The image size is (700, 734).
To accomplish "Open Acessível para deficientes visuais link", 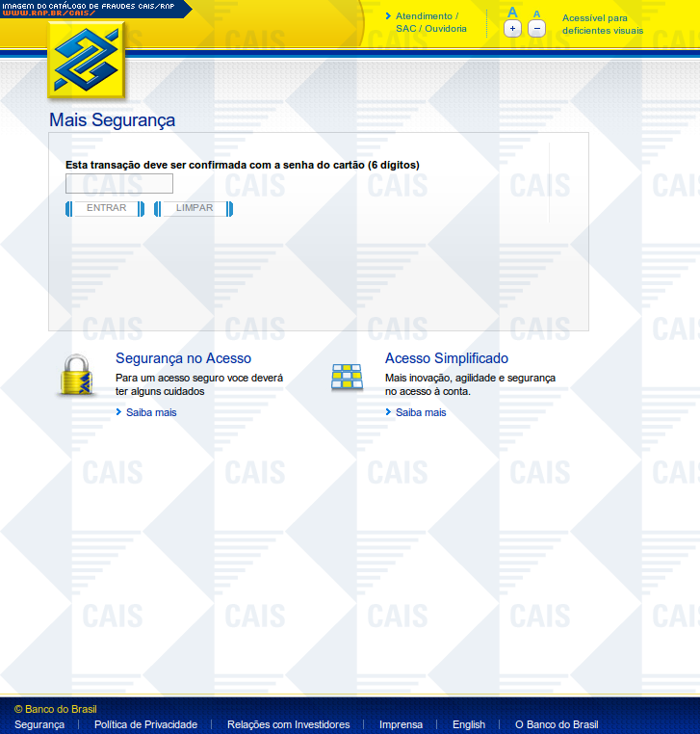I will pos(602,24).
